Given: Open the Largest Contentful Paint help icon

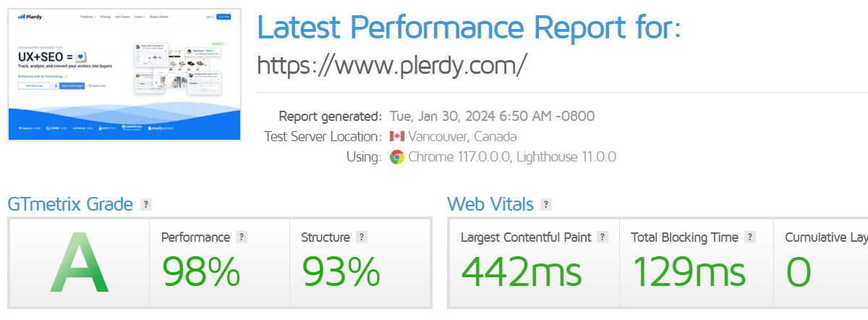Looking at the screenshot, I should pyautogui.click(x=603, y=237).
